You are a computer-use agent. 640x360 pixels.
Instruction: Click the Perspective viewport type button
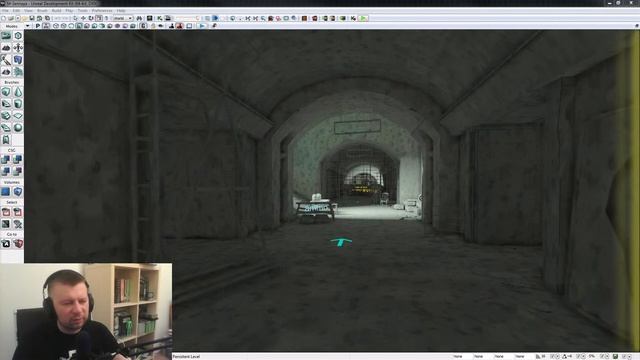point(38,26)
